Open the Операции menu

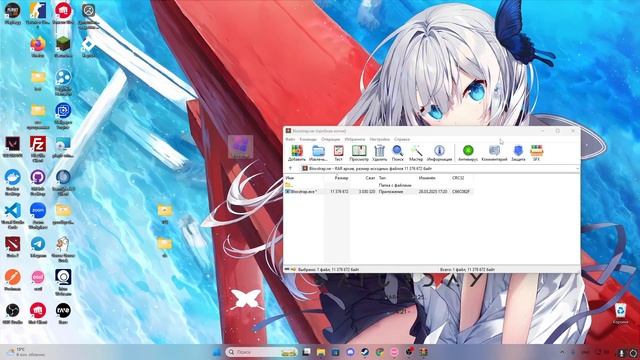(330, 139)
